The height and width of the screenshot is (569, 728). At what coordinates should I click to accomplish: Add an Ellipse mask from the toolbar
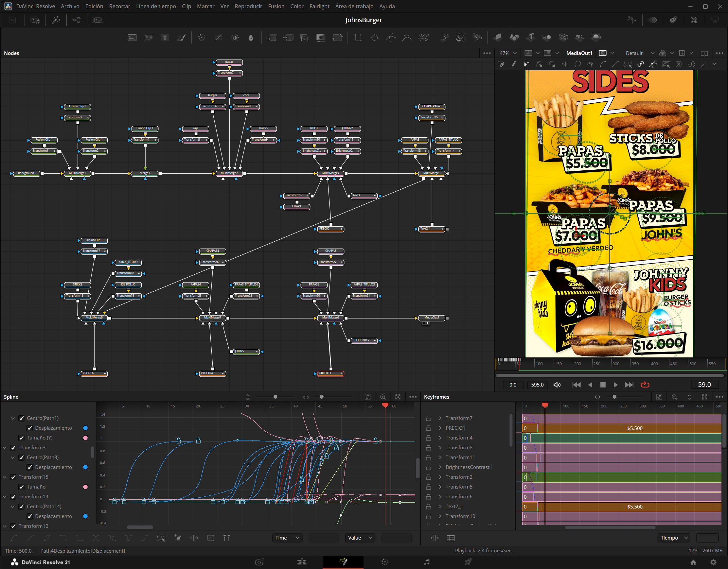point(375,38)
